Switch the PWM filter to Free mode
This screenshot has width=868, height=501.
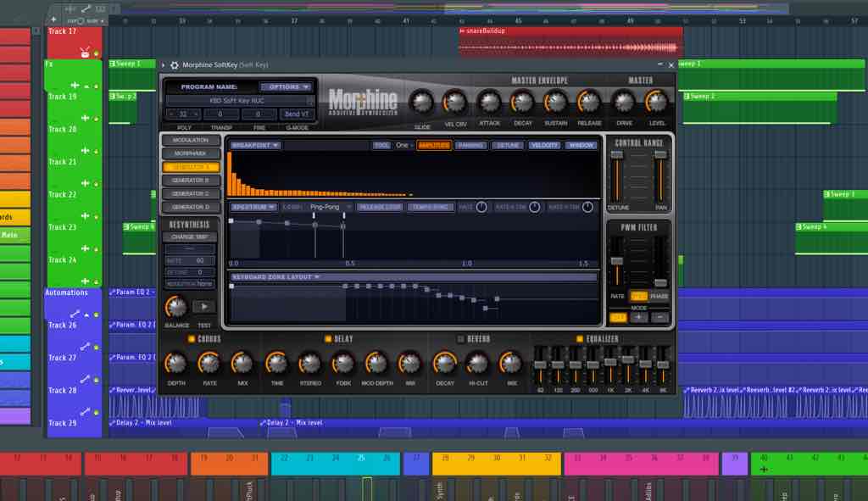(638, 296)
